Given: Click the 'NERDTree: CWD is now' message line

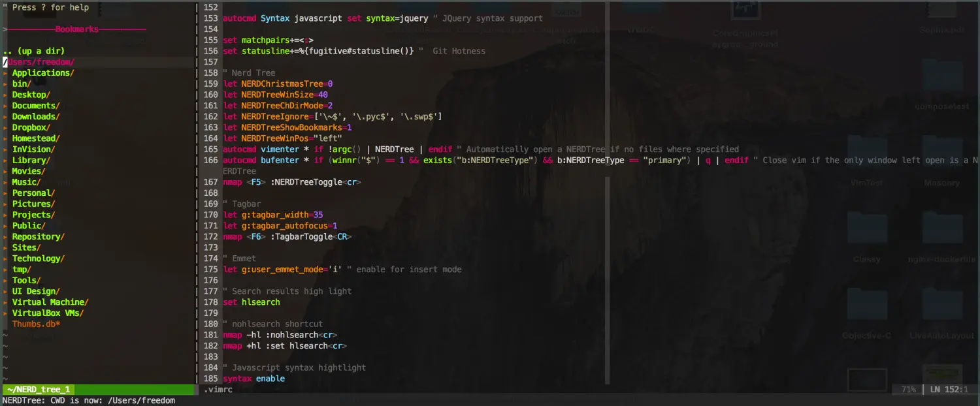Looking at the screenshot, I should click(x=89, y=401).
